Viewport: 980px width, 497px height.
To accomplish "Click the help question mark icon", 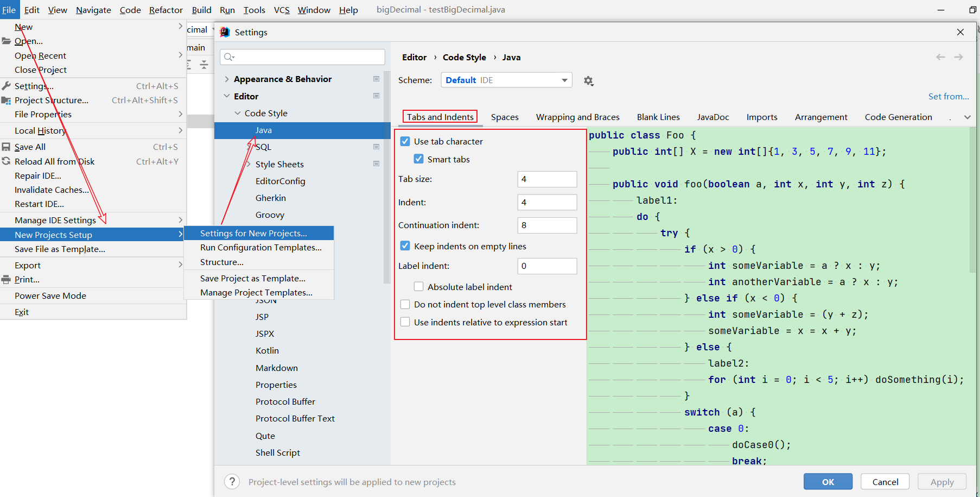I will [232, 482].
